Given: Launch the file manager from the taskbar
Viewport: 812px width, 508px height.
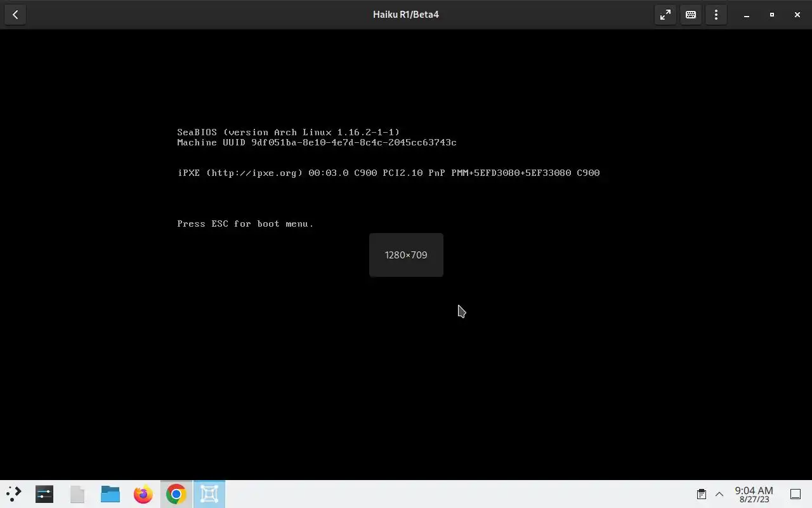Looking at the screenshot, I should click(110, 494).
